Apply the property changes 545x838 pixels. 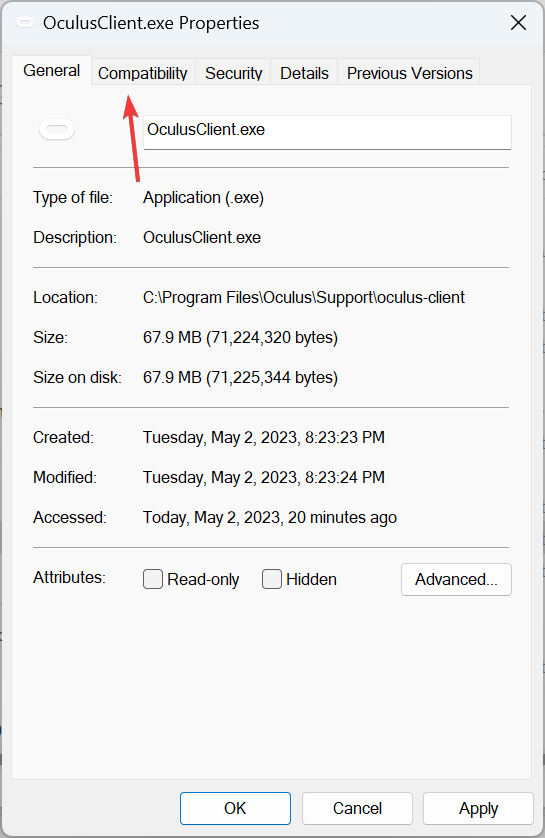pos(478,808)
